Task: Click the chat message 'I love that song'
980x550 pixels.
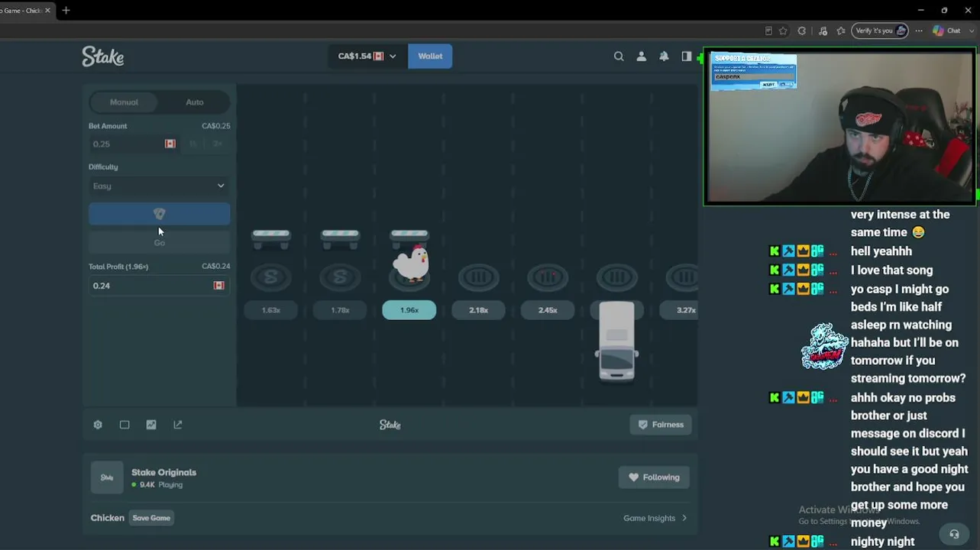Action: 891,270
